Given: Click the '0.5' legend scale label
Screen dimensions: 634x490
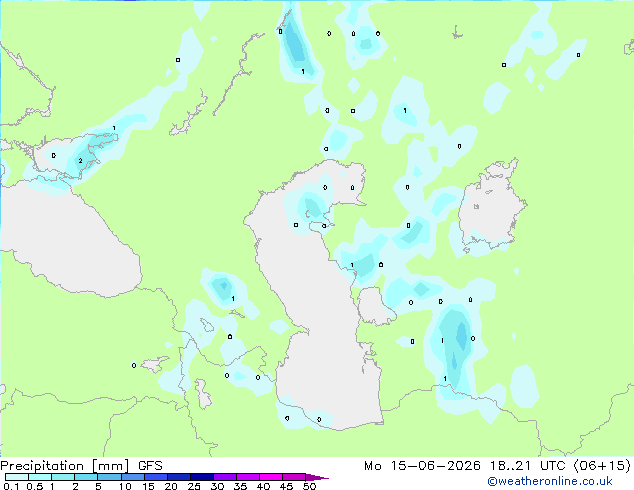Looking at the screenshot, I should pyautogui.click(x=35, y=486).
